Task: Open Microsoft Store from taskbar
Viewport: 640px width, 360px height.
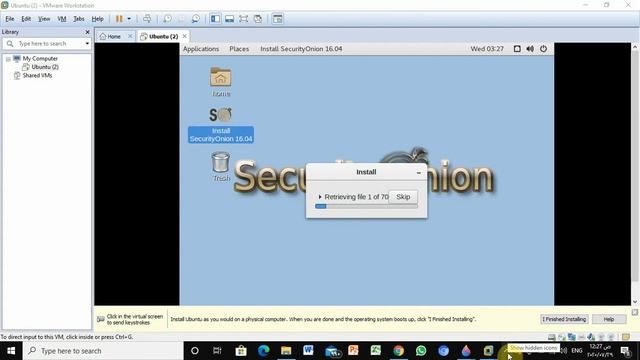Action: point(241,351)
